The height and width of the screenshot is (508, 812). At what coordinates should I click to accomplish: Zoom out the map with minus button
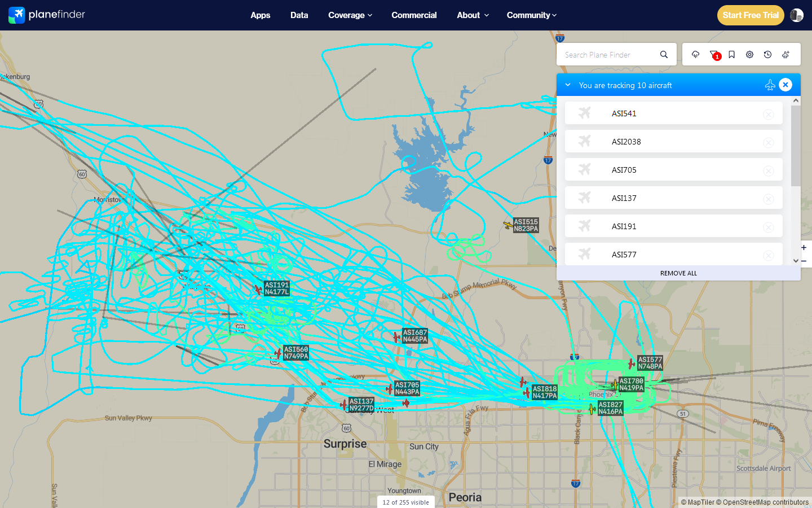[804, 261]
